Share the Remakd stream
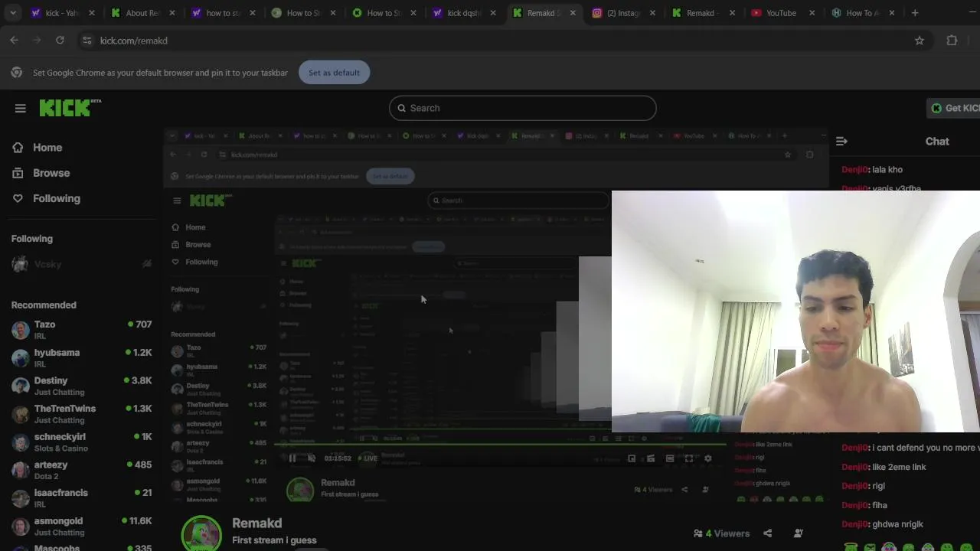This screenshot has height=551, width=980. point(767,533)
